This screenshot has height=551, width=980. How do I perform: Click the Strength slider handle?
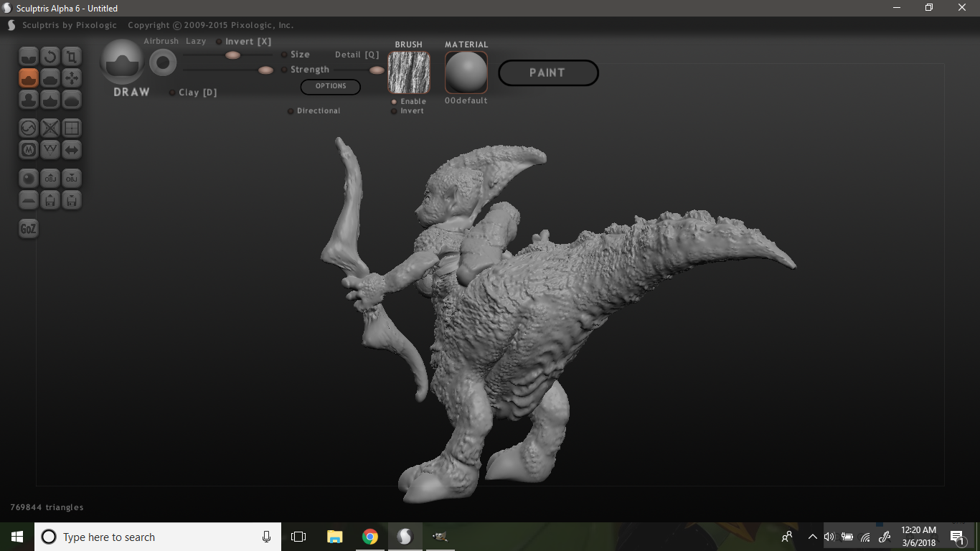click(265, 70)
